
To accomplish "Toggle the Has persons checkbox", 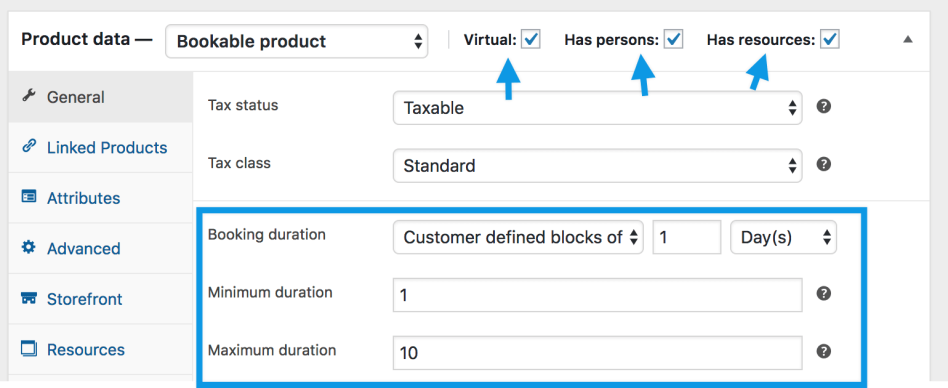I will (673, 40).
